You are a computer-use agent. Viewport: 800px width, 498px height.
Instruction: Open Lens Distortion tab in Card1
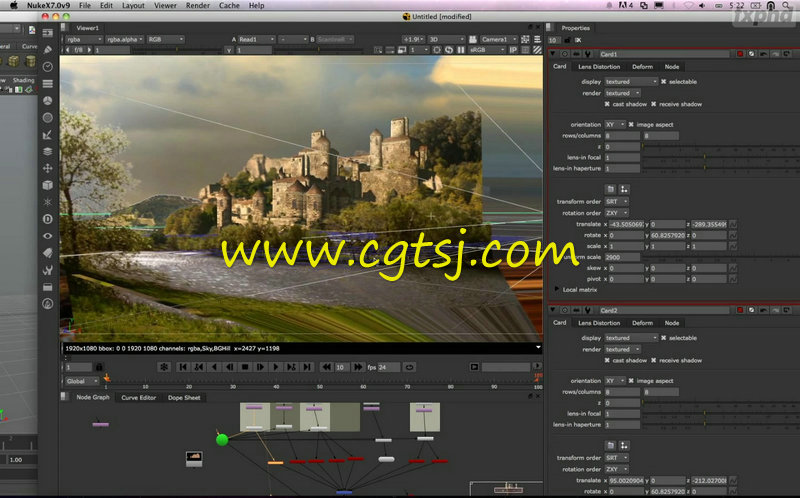(x=599, y=67)
